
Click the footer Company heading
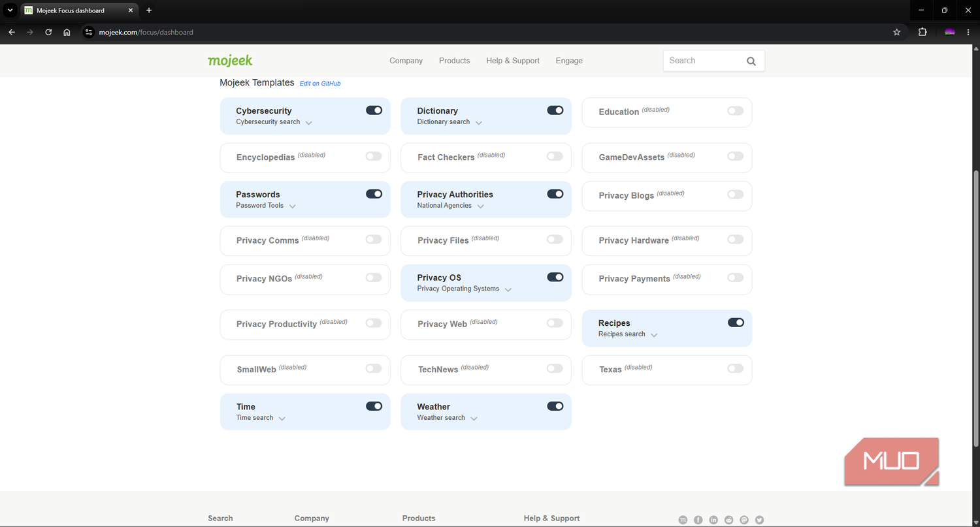[312, 519]
